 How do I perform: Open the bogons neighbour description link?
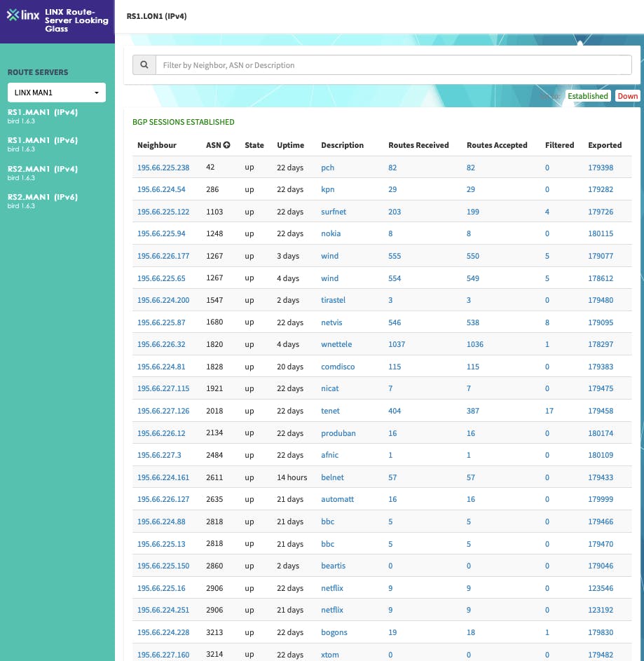coord(334,632)
